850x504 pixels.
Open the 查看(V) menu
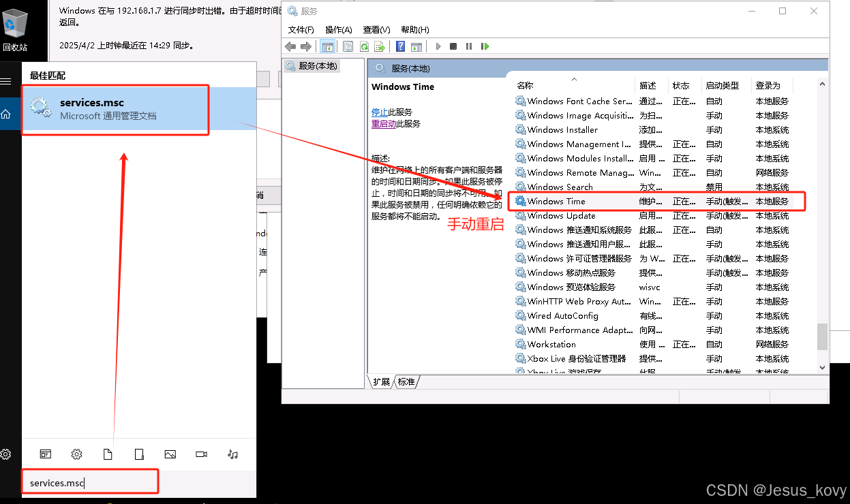(x=376, y=30)
